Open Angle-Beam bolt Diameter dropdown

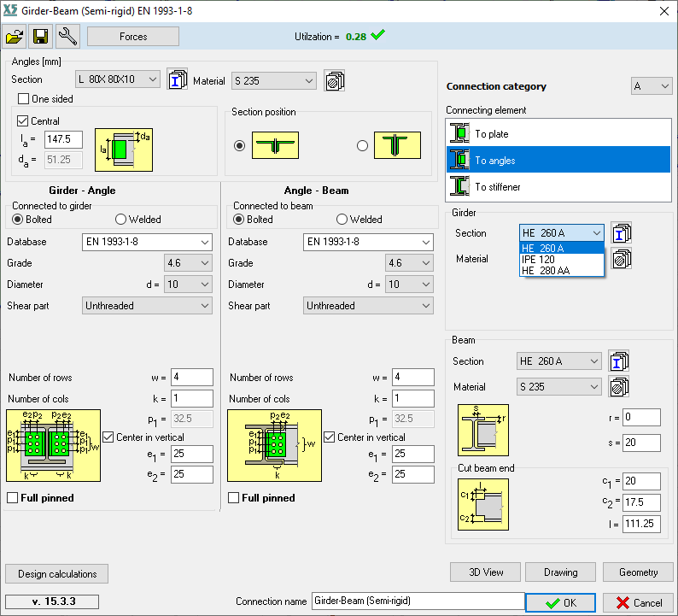point(409,285)
